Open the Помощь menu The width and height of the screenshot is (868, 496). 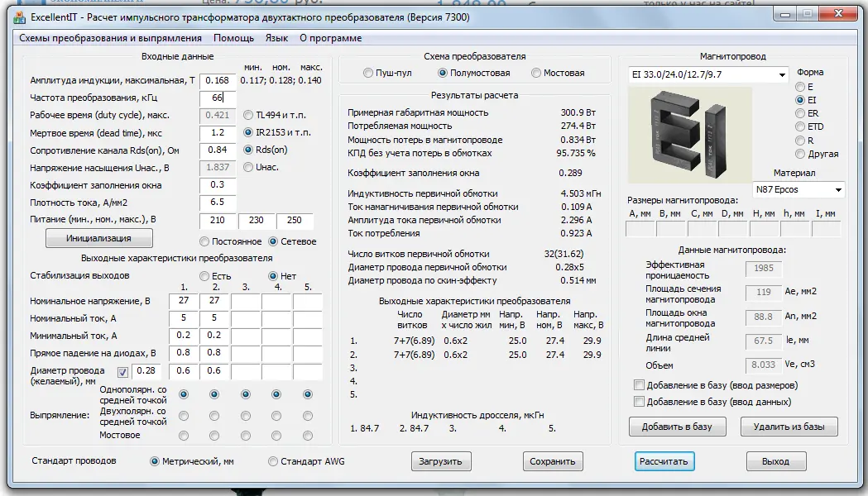(233, 38)
